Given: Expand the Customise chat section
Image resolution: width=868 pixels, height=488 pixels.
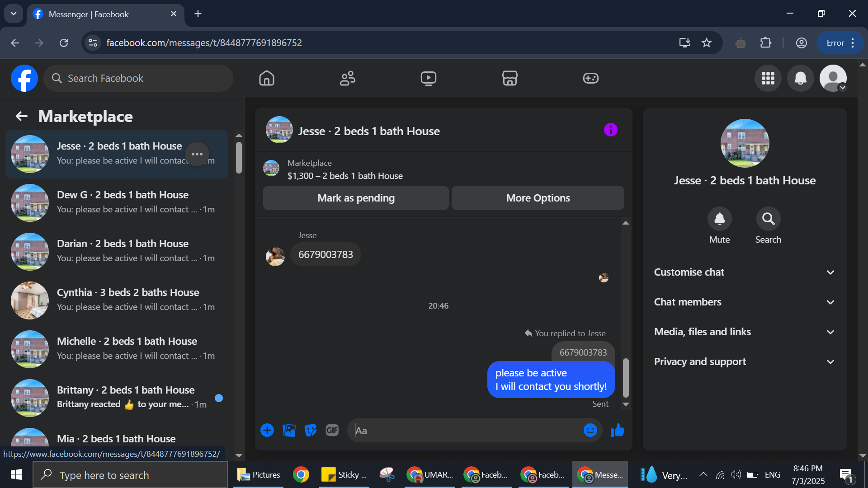Looking at the screenshot, I should pos(744,272).
